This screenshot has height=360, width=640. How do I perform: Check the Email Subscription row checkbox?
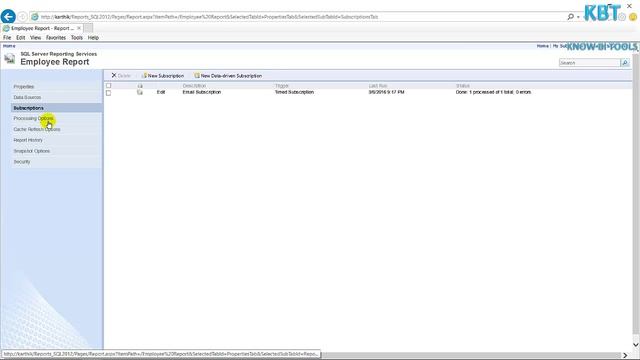point(109,93)
